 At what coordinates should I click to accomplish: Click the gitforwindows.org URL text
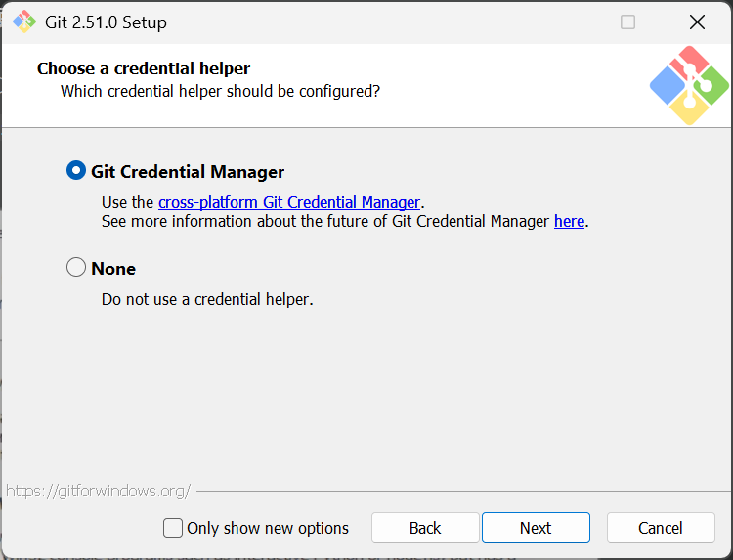98,491
